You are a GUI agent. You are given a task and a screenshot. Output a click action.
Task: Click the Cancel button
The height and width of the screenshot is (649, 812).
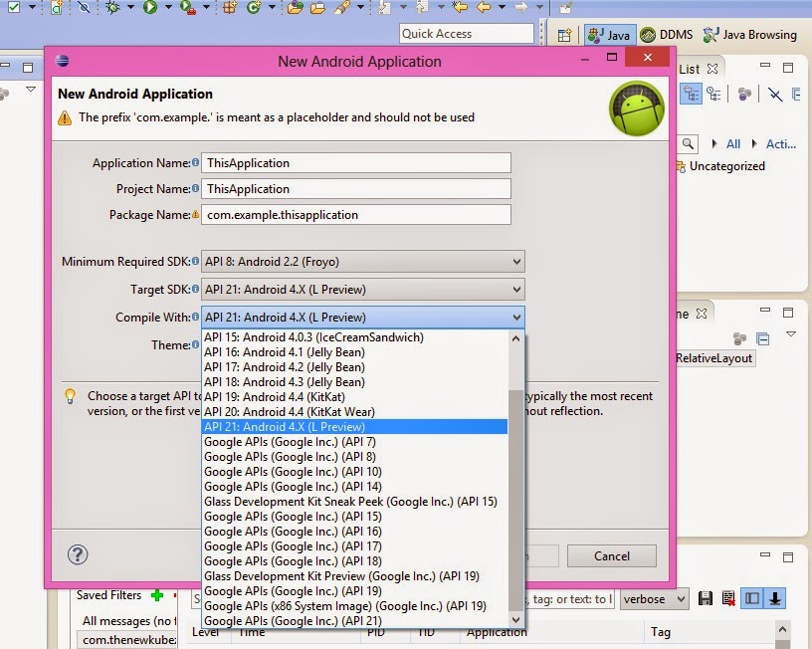click(612, 556)
